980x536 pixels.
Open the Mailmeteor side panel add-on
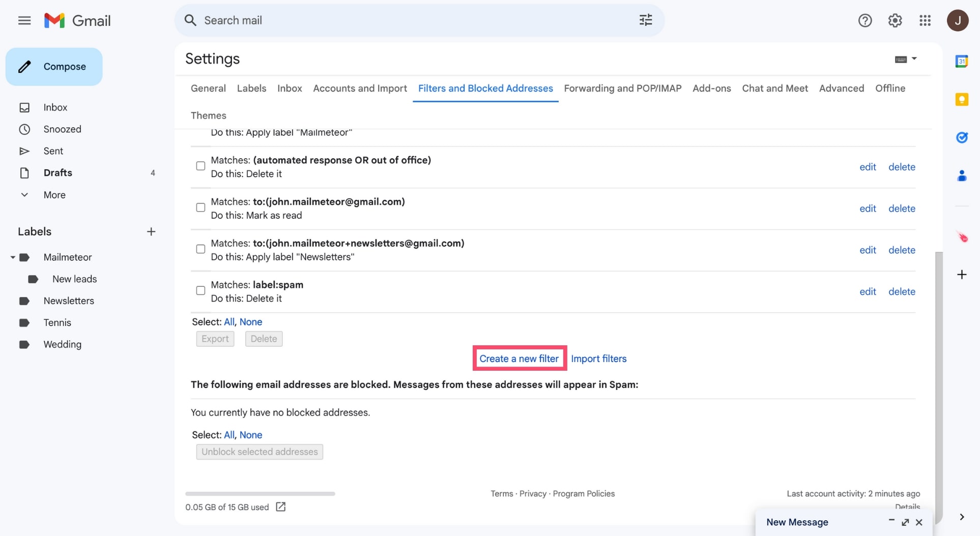(962, 236)
